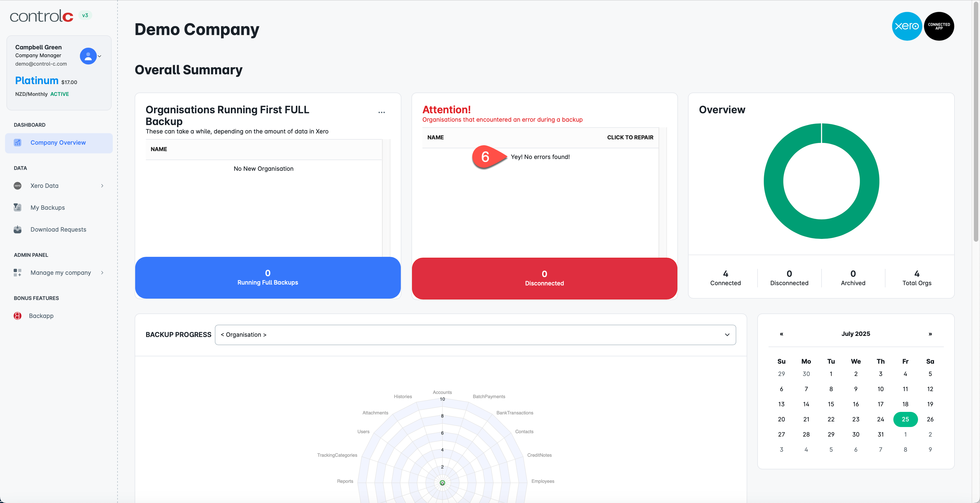Click the Manage my company icon
980x503 pixels.
17,273
